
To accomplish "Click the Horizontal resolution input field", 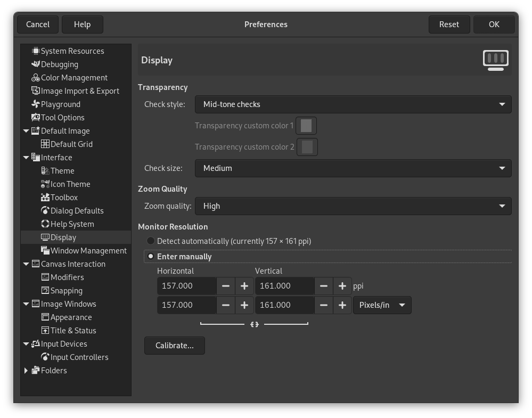I will tap(186, 286).
